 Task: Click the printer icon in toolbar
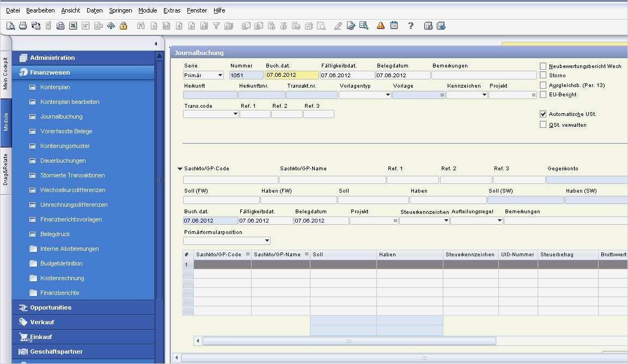[x=23, y=26]
